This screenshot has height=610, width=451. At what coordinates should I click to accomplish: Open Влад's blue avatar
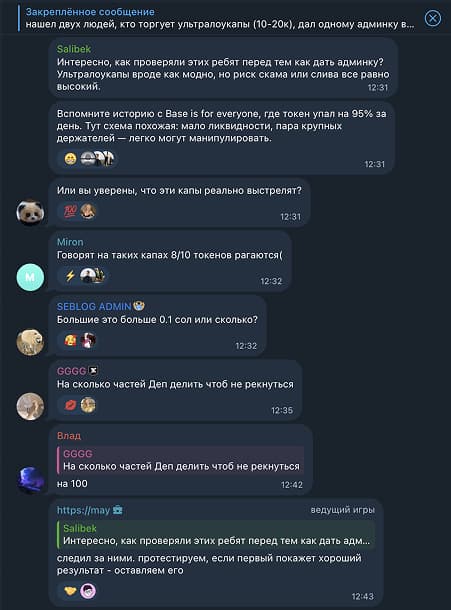(x=30, y=480)
